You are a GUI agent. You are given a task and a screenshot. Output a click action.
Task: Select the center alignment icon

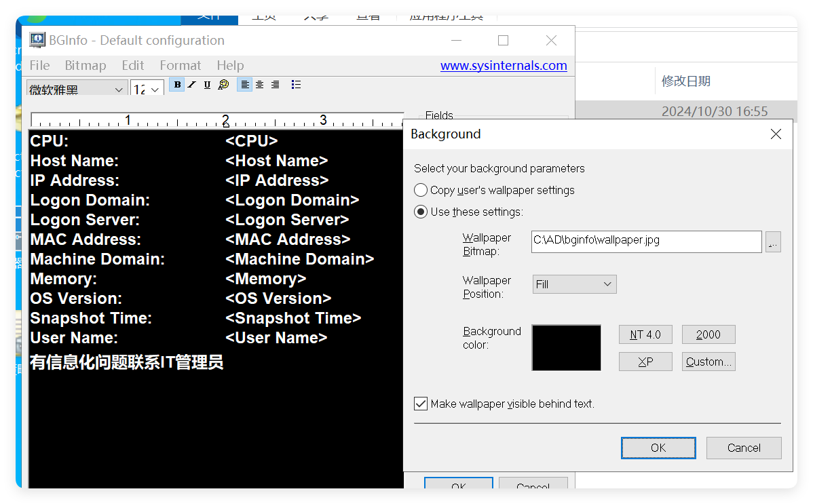coord(259,84)
